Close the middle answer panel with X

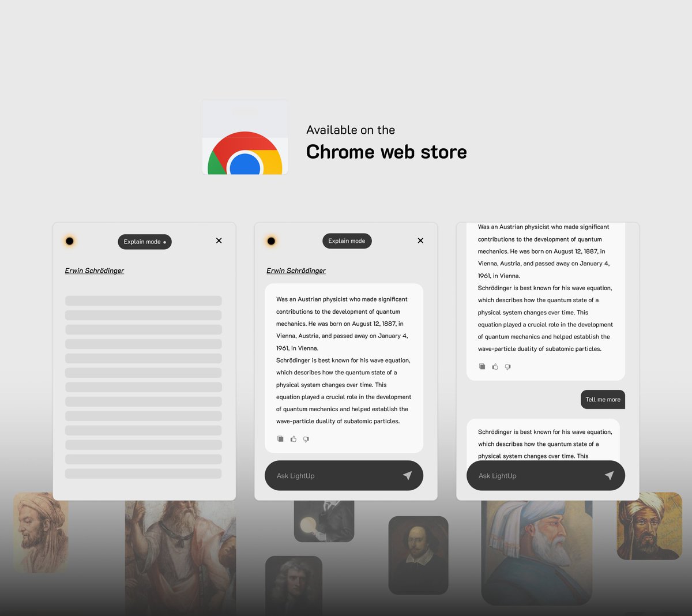420,241
